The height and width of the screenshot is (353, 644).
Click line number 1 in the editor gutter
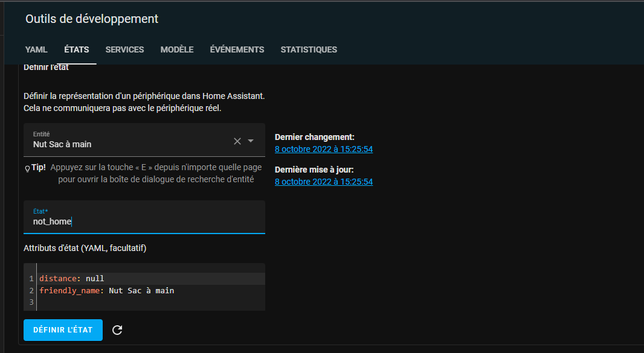(x=30, y=278)
